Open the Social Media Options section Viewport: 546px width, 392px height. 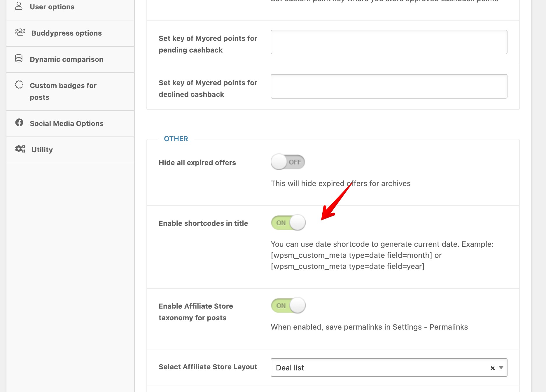tap(66, 123)
